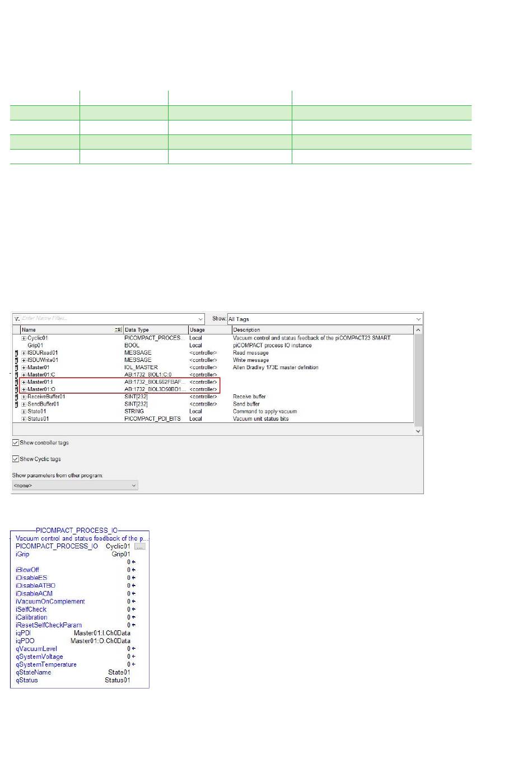Image resolution: width=532 pixels, height=772 pixels.
Task: Click the sort icon in the Name column header
Action: pos(118,330)
